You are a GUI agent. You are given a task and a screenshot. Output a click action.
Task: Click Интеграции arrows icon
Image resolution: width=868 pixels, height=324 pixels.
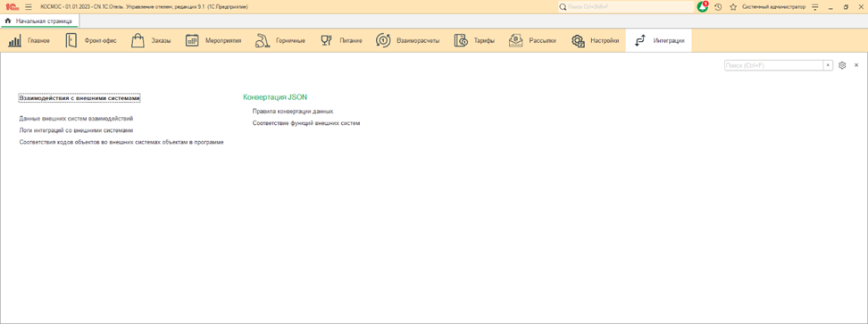(640, 40)
